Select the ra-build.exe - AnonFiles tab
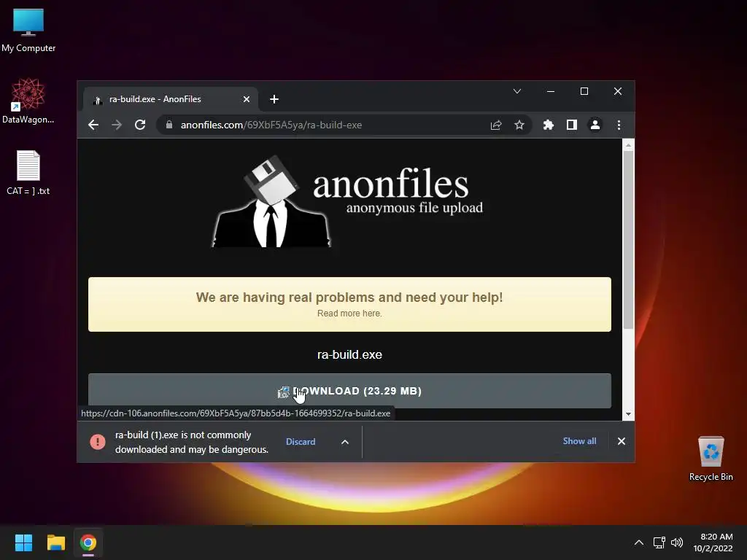 pyautogui.click(x=171, y=99)
